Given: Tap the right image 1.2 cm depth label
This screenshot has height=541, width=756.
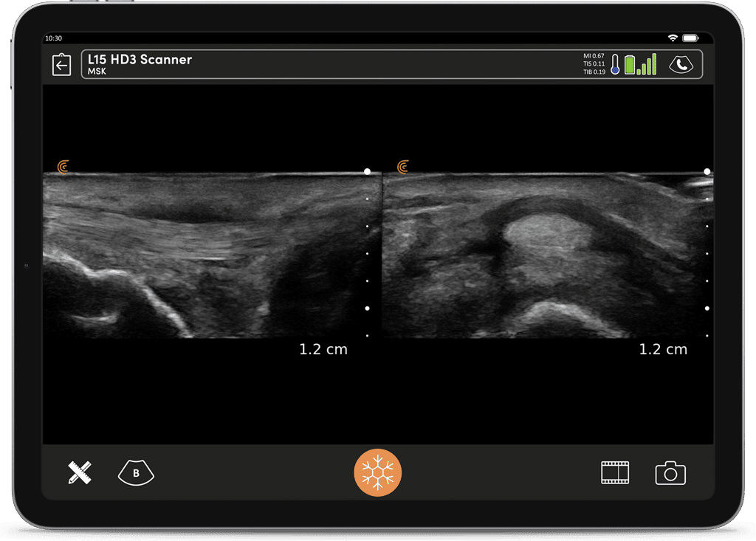Looking at the screenshot, I should pyautogui.click(x=662, y=350).
